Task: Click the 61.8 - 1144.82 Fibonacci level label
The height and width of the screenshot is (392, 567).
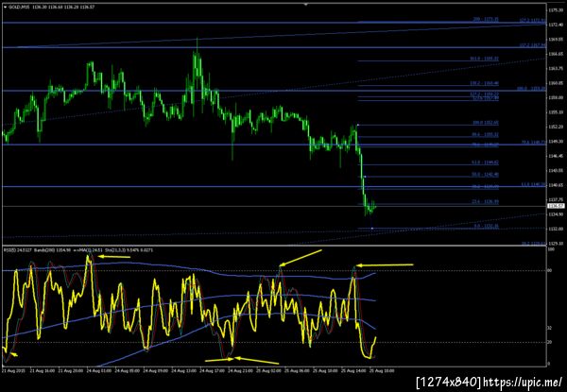Action: [486, 162]
